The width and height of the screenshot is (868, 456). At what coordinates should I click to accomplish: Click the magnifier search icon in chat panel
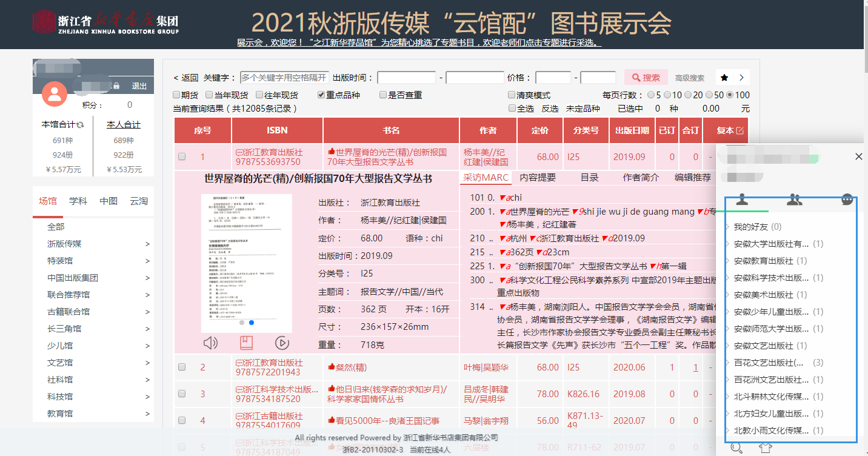[x=736, y=448]
